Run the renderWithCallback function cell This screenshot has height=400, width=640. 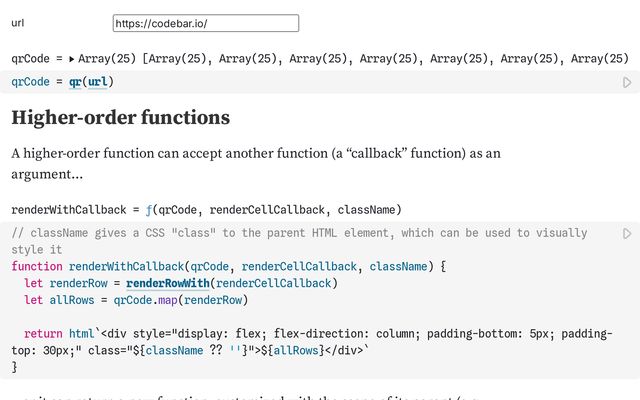627,233
